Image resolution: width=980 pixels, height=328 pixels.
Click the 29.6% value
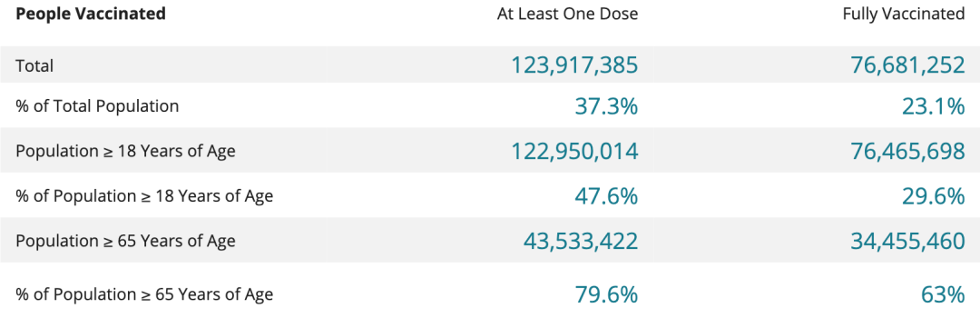coord(933,196)
